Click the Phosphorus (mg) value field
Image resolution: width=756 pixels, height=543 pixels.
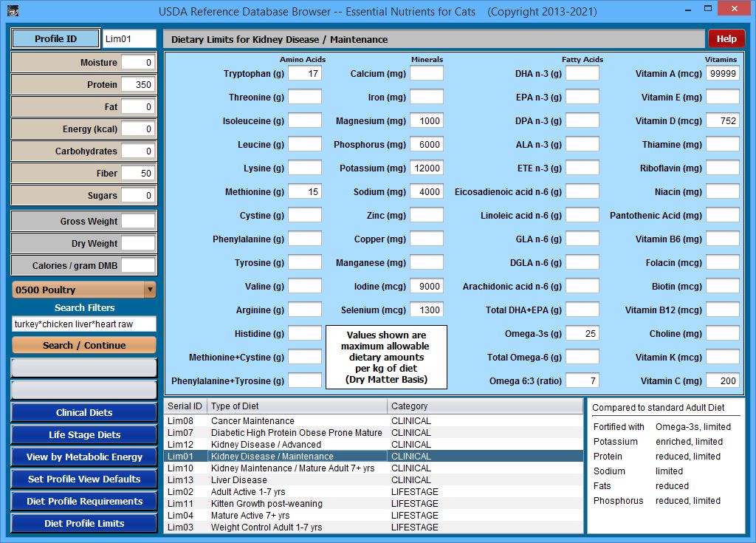427,145
